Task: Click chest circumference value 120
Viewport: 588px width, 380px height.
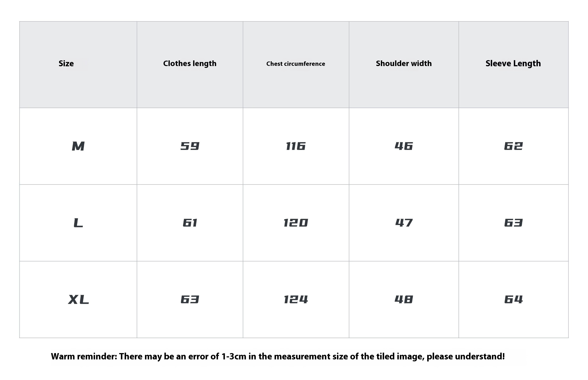Action: tap(296, 223)
